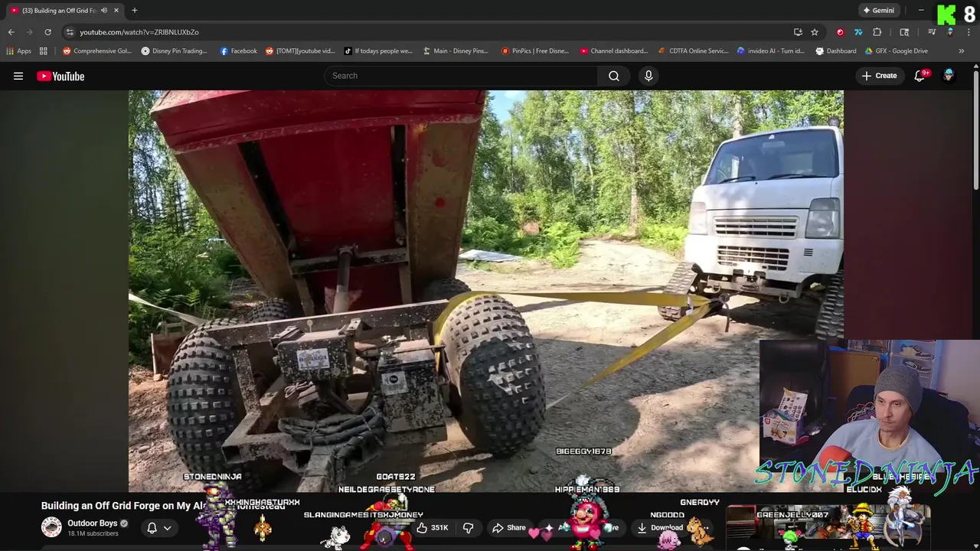Screen dimensions: 980x551
Task: Open the Channel dashboard bookmark
Action: [614, 51]
